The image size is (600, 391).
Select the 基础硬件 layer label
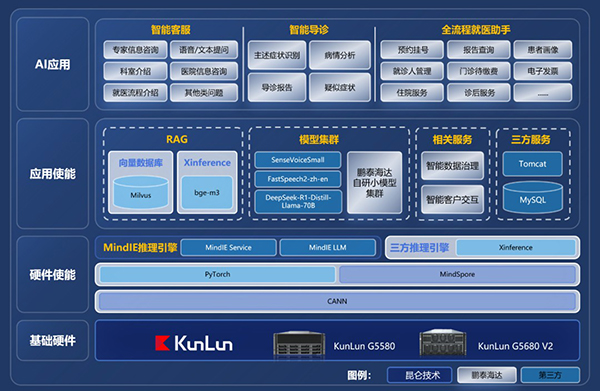[x=53, y=340]
